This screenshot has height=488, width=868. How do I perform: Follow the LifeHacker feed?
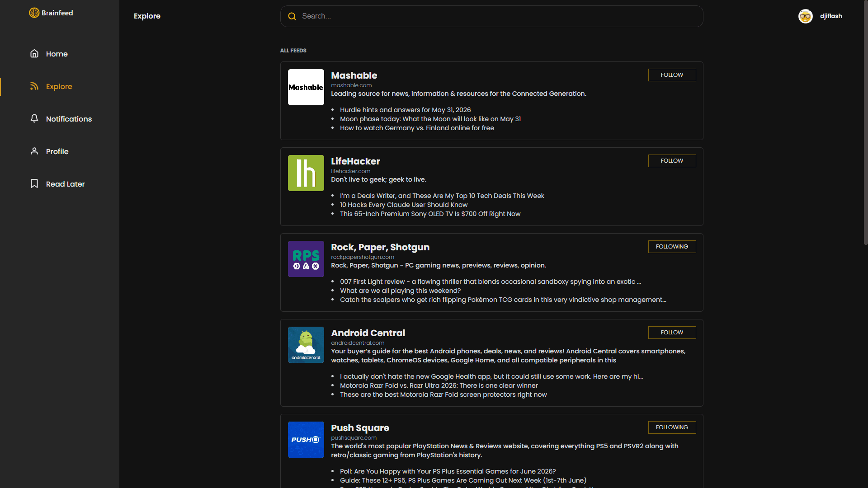[x=672, y=161]
